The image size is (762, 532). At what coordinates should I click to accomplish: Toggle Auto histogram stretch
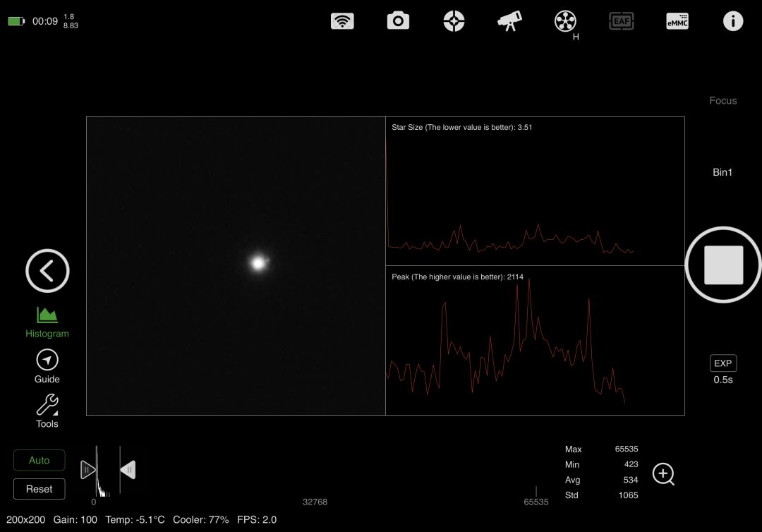click(x=40, y=460)
